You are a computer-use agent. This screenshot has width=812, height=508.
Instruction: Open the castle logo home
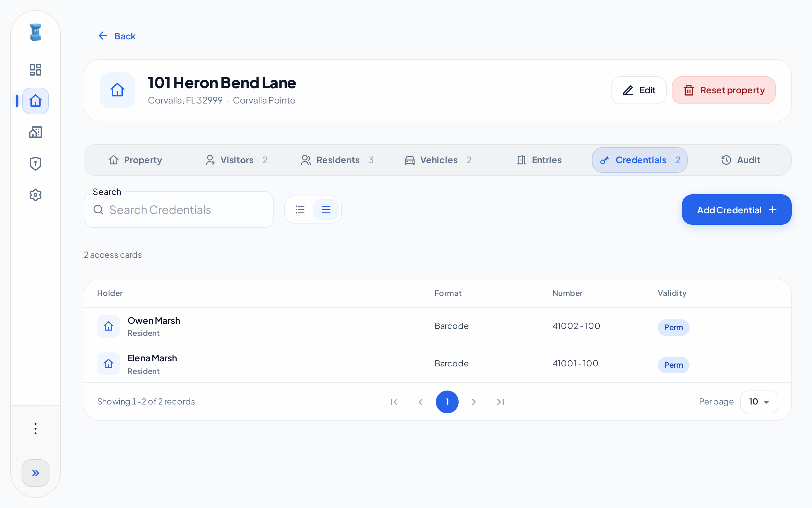point(35,32)
